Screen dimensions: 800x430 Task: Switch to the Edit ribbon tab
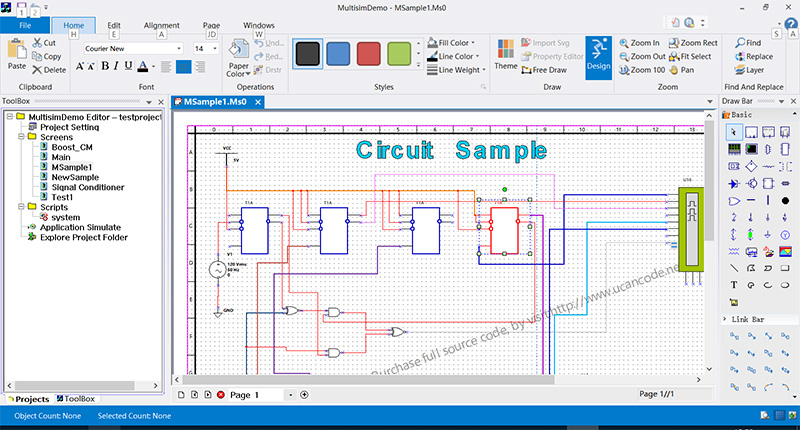114,26
